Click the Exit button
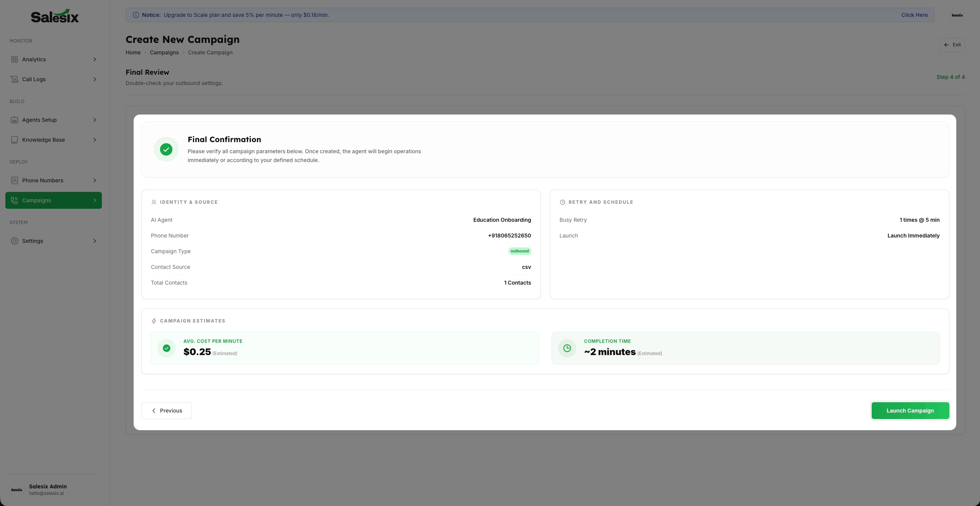The height and width of the screenshot is (506, 980). (x=952, y=45)
